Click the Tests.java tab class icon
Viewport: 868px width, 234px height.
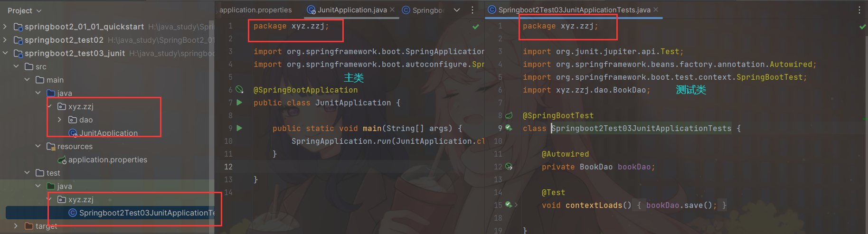492,10
